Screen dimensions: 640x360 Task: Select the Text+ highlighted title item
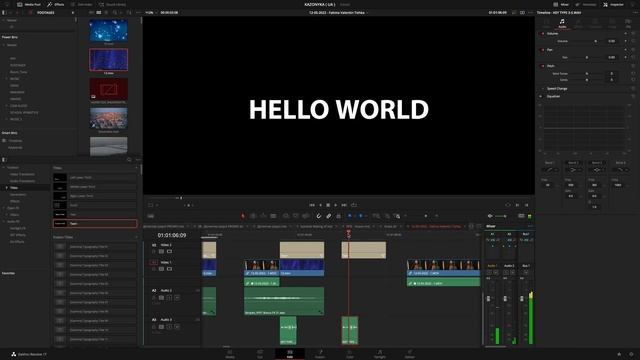click(95, 224)
